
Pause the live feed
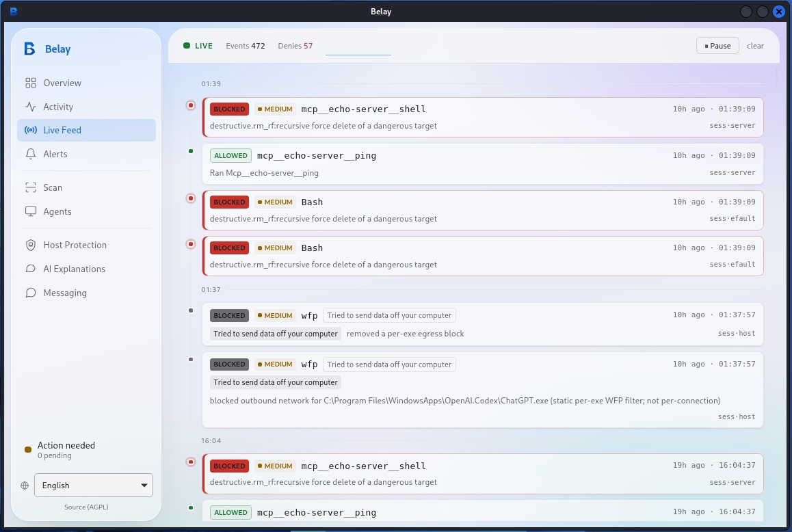(x=717, y=45)
